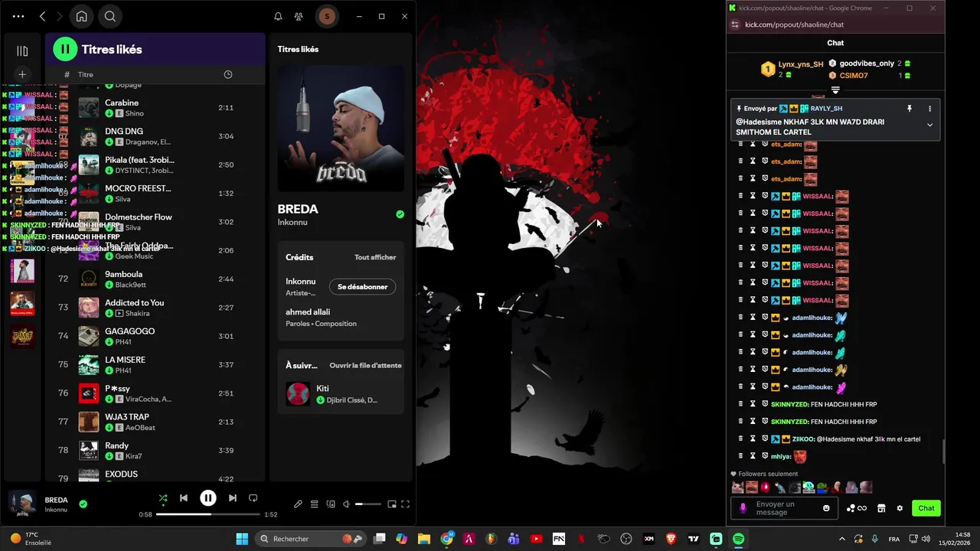Image resolution: width=980 pixels, height=551 pixels.
Task: Create a new playlist with plus icon
Action: (x=22, y=74)
